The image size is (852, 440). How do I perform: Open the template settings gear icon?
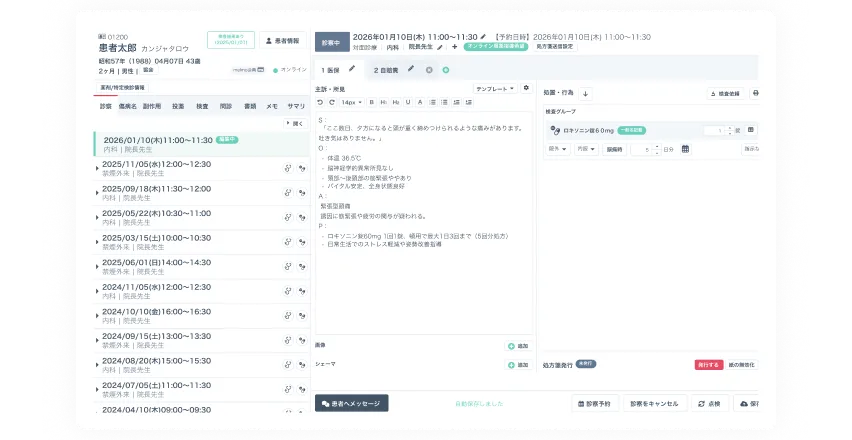[526, 88]
